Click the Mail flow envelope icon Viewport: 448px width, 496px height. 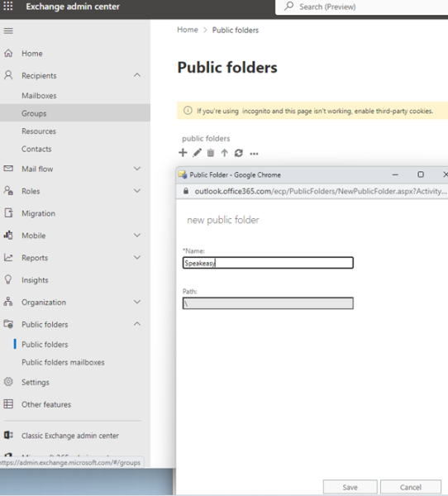click(8, 169)
